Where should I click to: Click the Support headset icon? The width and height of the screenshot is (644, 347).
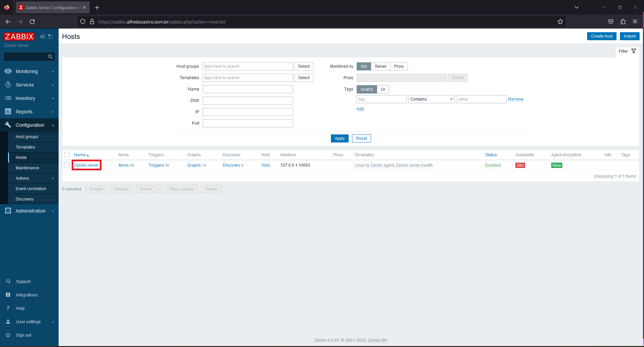(8, 281)
